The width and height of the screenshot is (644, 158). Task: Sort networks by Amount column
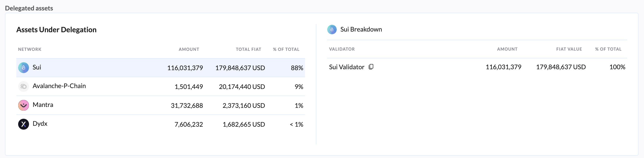coord(189,49)
